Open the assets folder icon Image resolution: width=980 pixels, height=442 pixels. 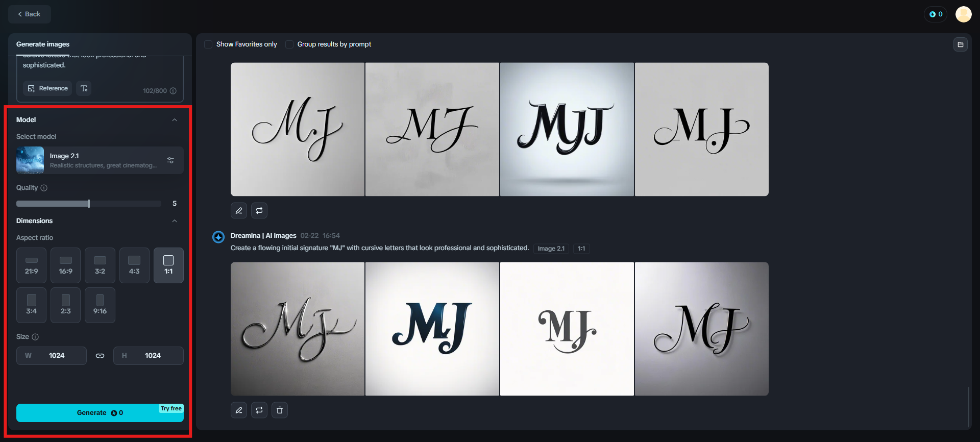click(961, 44)
